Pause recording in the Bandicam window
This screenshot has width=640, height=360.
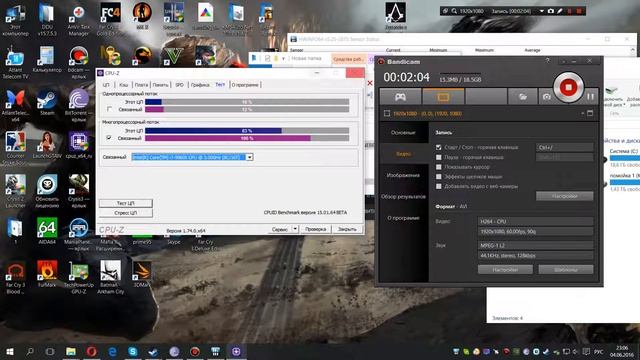tap(590, 97)
